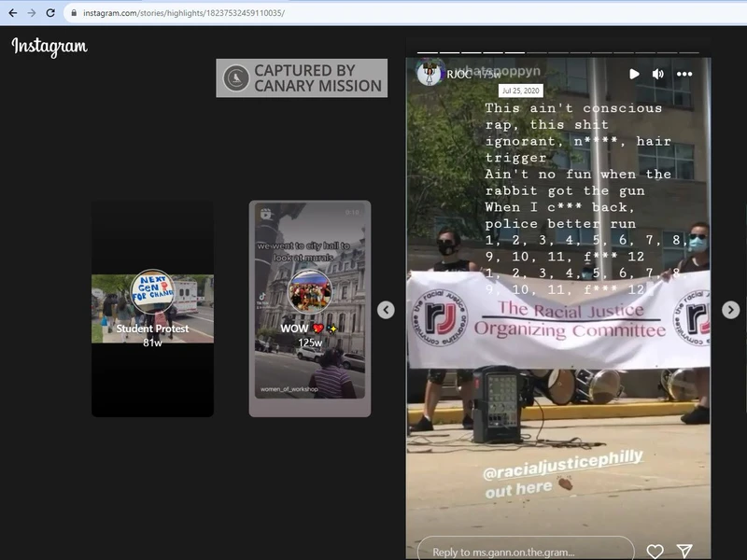Click browser back button
The height and width of the screenshot is (560, 747).
pyautogui.click(x=12, y=13)
